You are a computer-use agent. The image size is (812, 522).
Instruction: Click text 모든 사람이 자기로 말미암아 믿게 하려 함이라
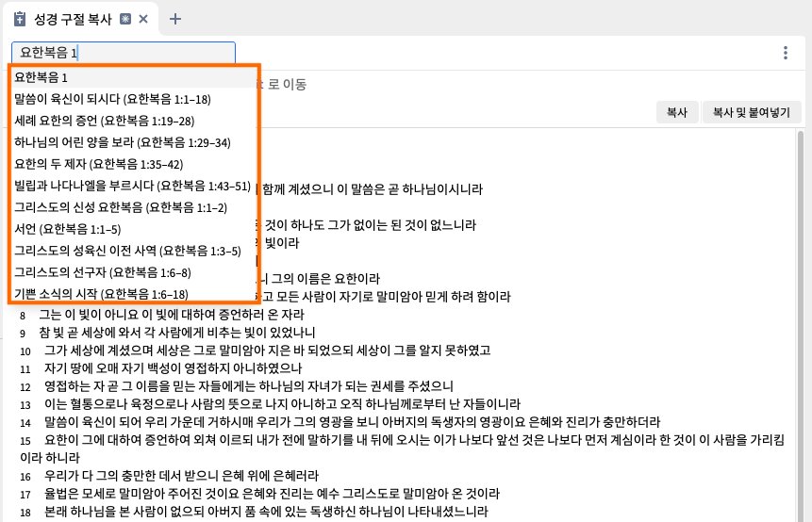(393, 297)
